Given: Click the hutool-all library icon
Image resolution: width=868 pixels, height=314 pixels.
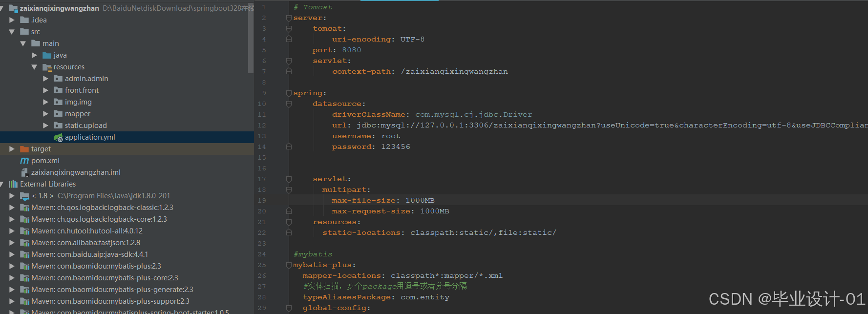Looking at the screenshot, I should click(24, 231).
